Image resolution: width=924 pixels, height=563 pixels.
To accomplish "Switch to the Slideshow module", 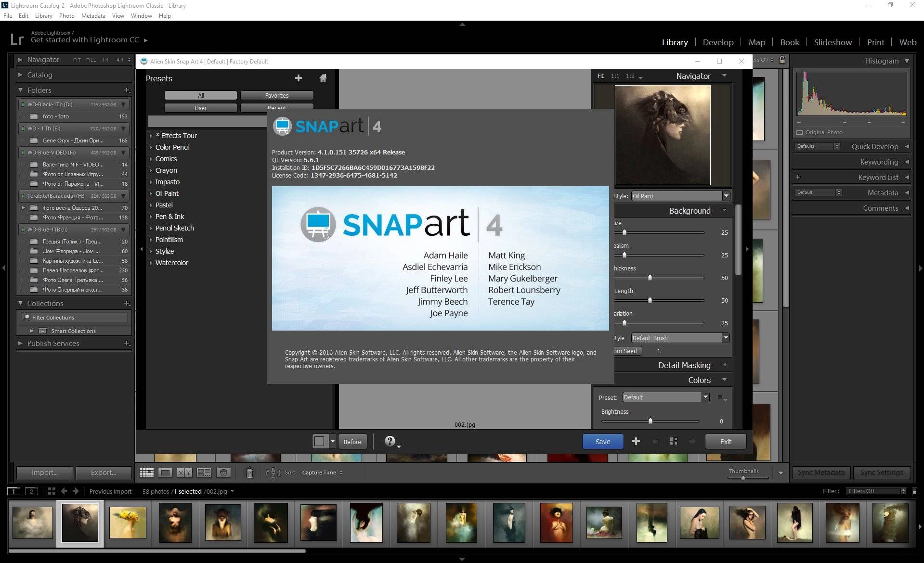I will (833, 42).
